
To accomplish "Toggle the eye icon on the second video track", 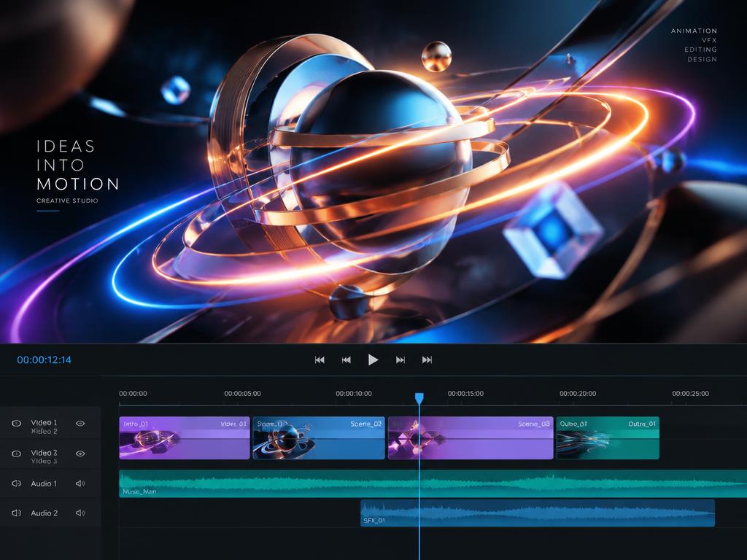I will tap(80, 454).
